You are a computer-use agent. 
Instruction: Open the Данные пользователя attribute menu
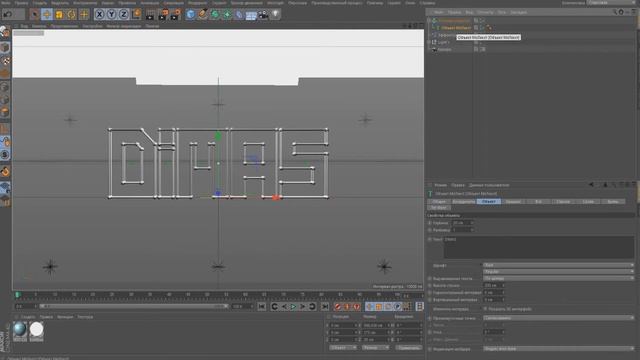(x=489, y=185)
